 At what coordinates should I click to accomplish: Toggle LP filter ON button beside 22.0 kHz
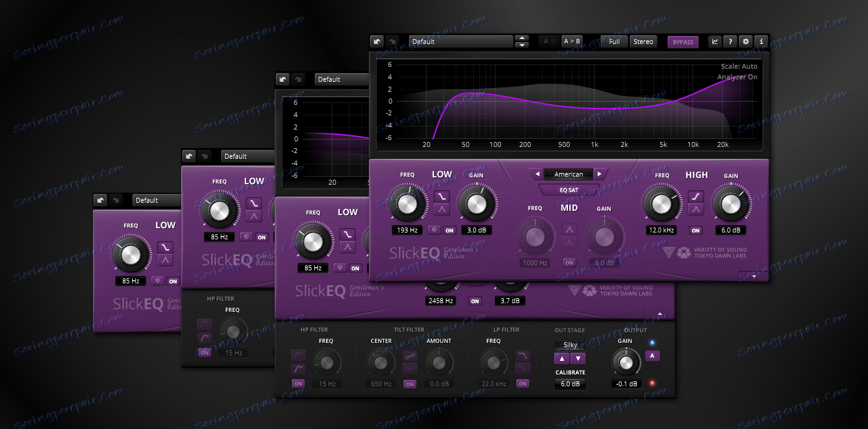coord(523,384)
